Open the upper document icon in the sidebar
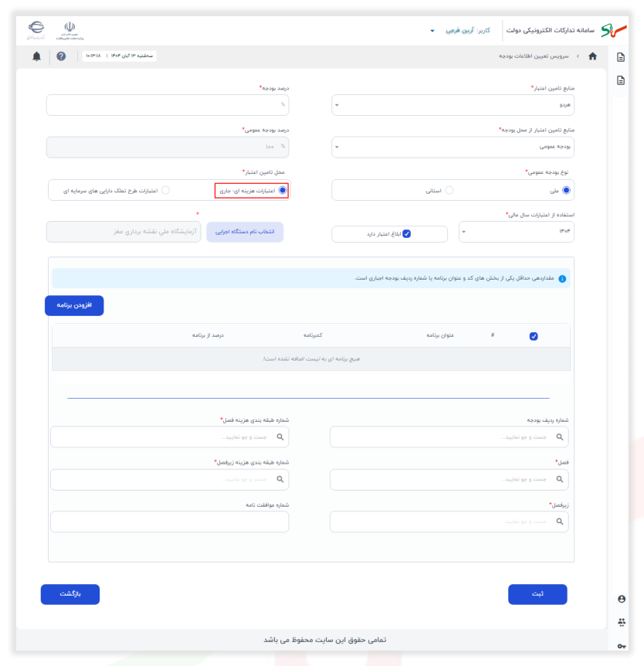Viewport: 644px width, 666px height. (621, 57)
